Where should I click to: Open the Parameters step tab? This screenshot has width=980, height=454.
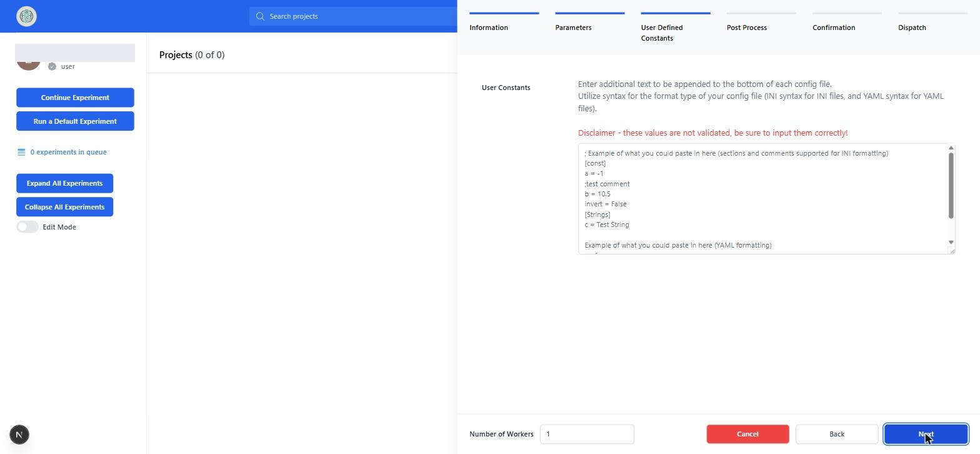(x=589, y=23)
